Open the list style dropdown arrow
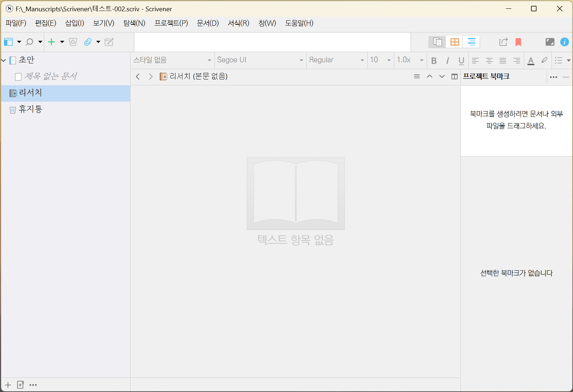The image size is (573, 392). (x=569, y=60)
